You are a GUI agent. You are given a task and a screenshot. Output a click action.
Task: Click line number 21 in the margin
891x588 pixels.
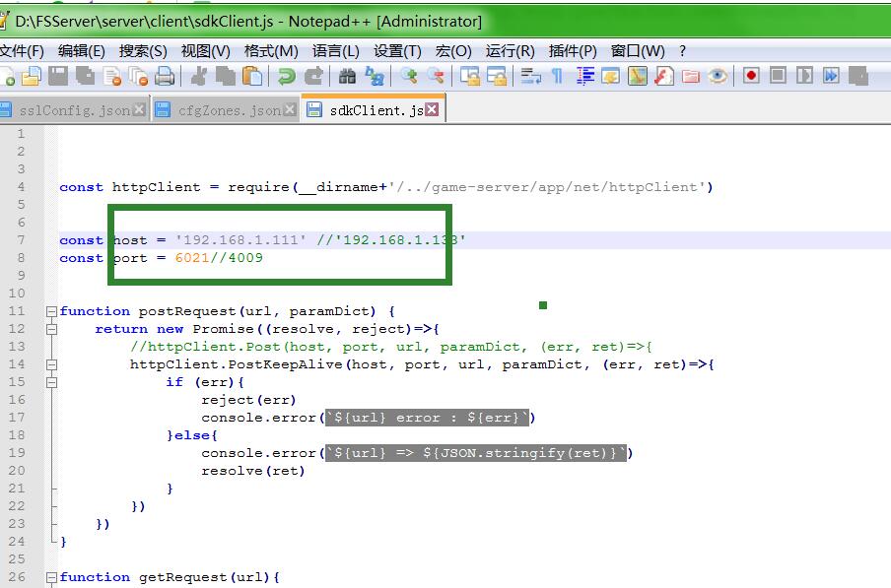click(x=17, y=489)
